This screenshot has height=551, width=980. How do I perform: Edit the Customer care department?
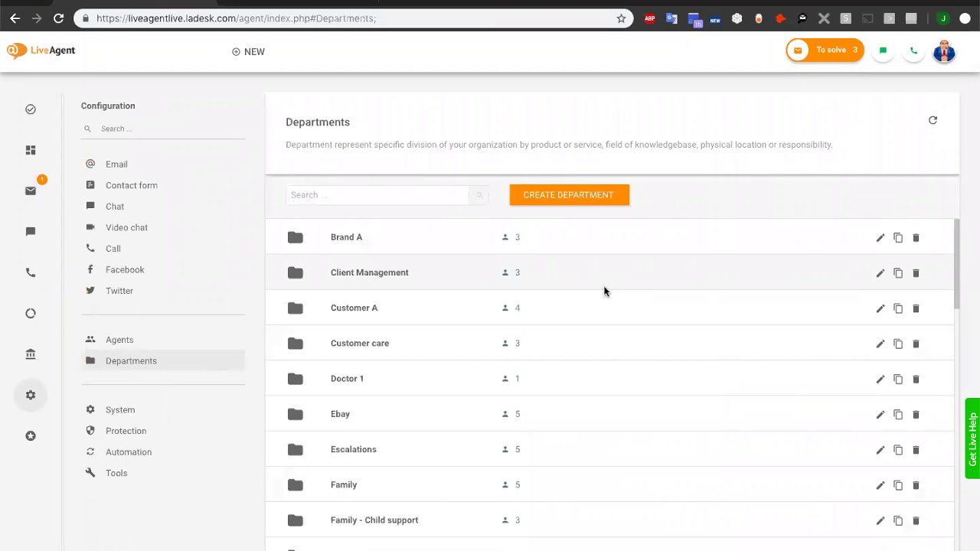point(880,344)
